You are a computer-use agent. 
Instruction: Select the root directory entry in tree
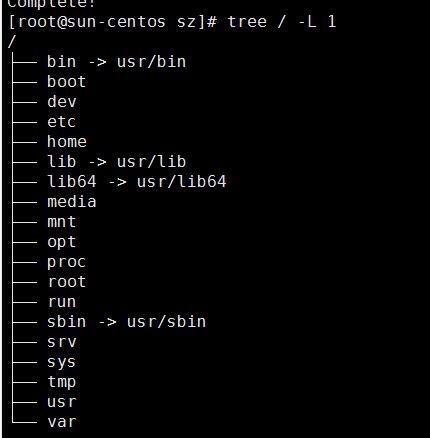67,282
